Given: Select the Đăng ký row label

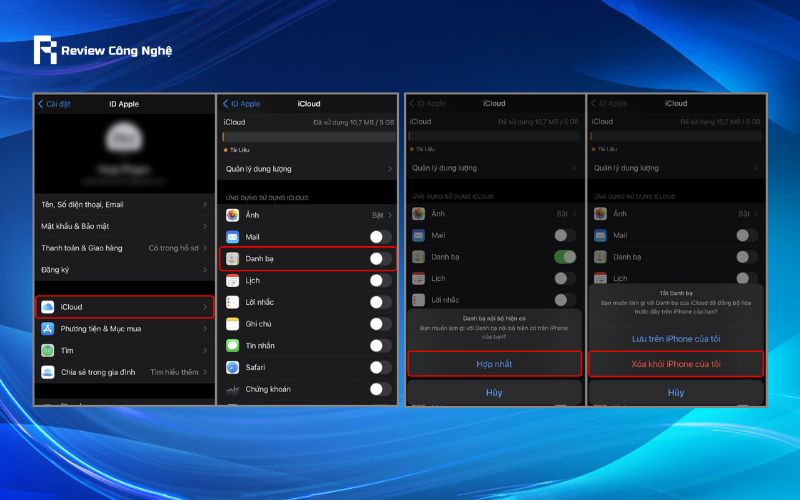Looking at the screenshot, I should coord(55,269).
